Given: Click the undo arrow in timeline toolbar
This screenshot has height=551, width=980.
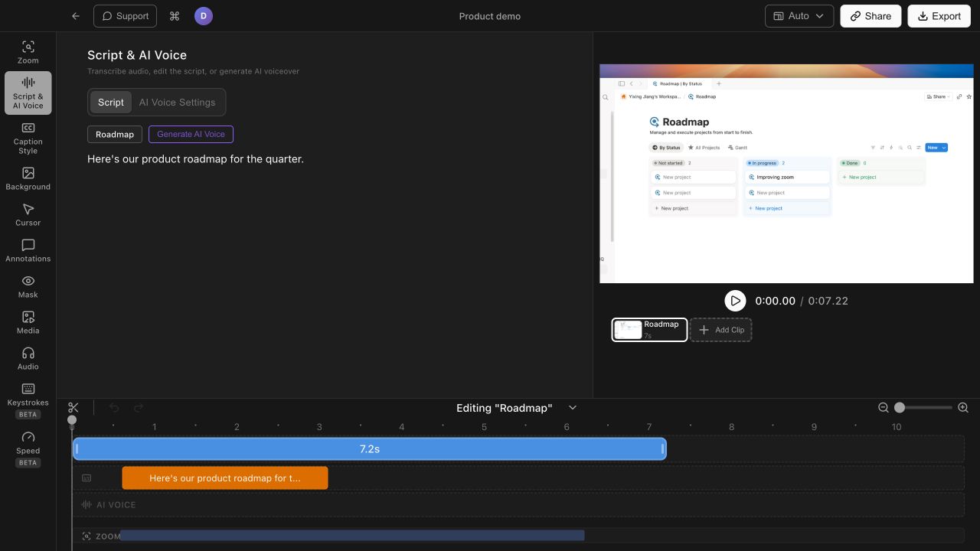Looking at the screenshot, I should point(114,408).
